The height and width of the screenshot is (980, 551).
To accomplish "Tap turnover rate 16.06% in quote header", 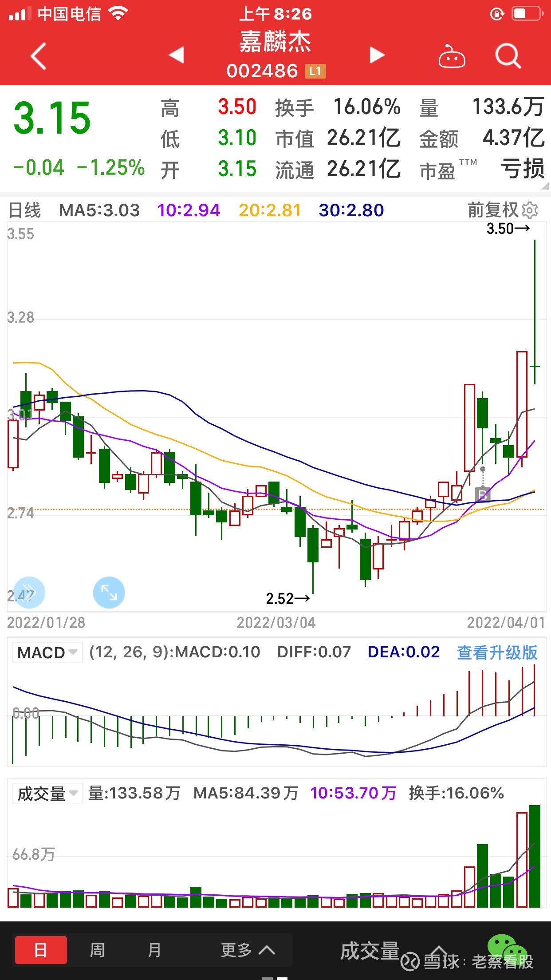I will click(367, 107).
